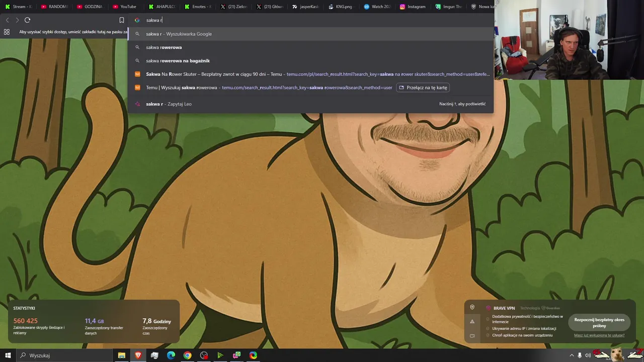Switch to the 'jasperKask' tab
644x362 pixels.
click(305, 7)
